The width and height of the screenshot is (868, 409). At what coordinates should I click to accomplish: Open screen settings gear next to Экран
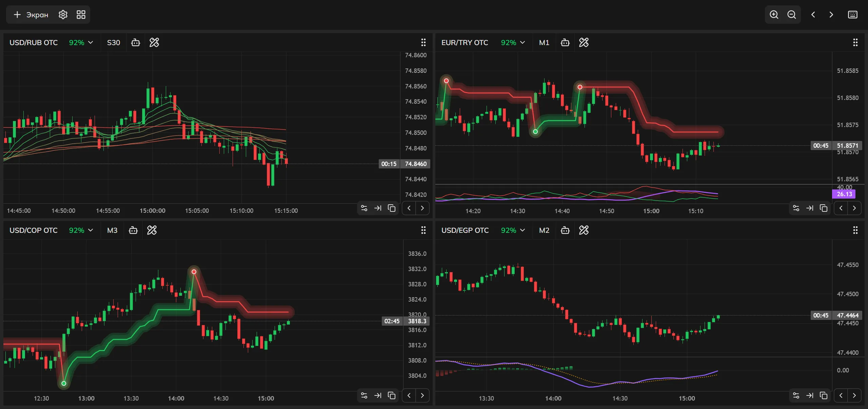63,15
